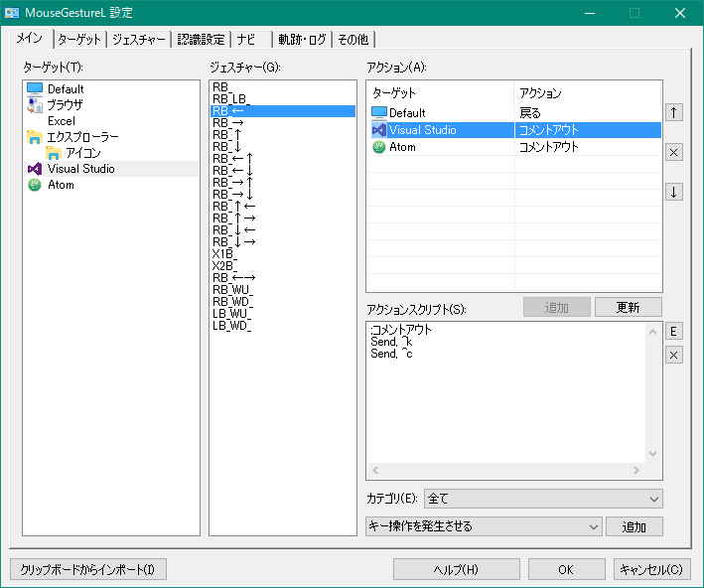Move action up with up arrow button

click(x=674, y=112)
